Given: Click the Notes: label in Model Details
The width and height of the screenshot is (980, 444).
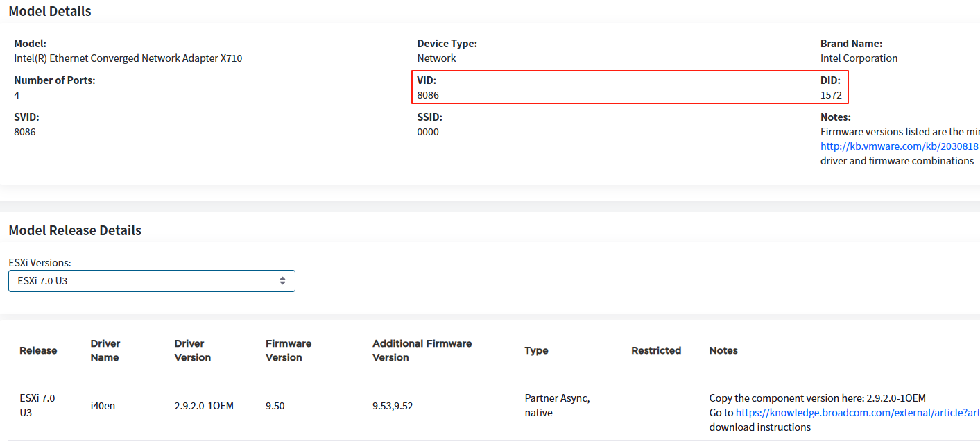Looking at the screenshot, I should (x=836, y=117).
